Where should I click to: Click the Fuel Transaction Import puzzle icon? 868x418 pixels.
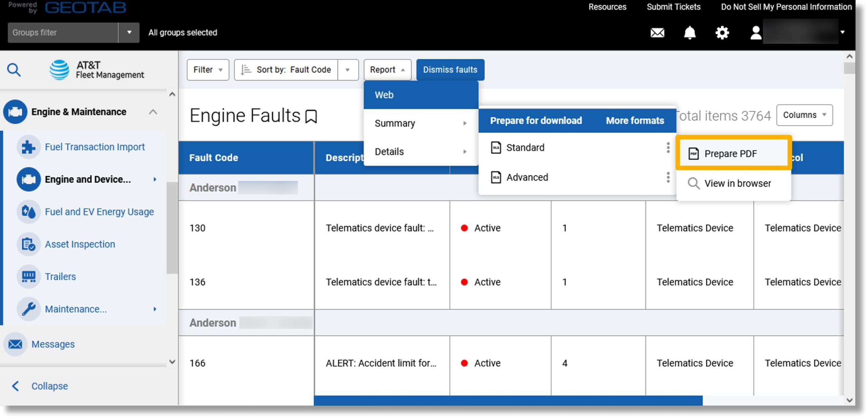click(28, 147)
